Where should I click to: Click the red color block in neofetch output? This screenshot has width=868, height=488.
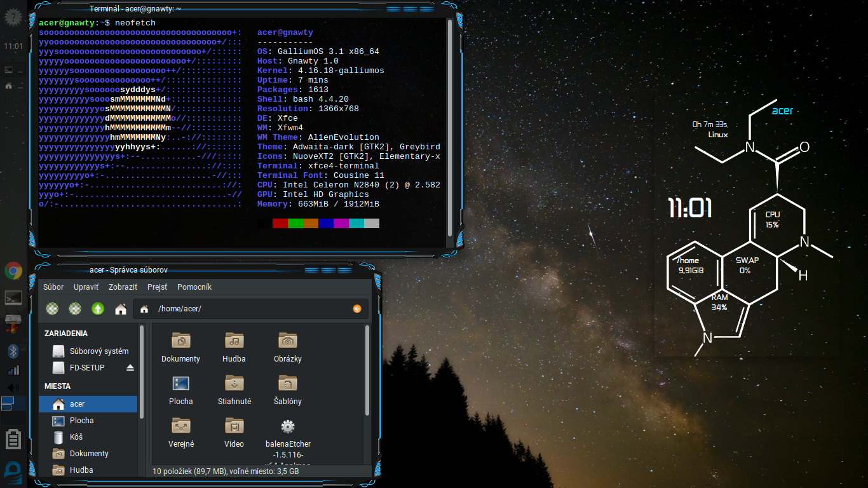point(280,223)
